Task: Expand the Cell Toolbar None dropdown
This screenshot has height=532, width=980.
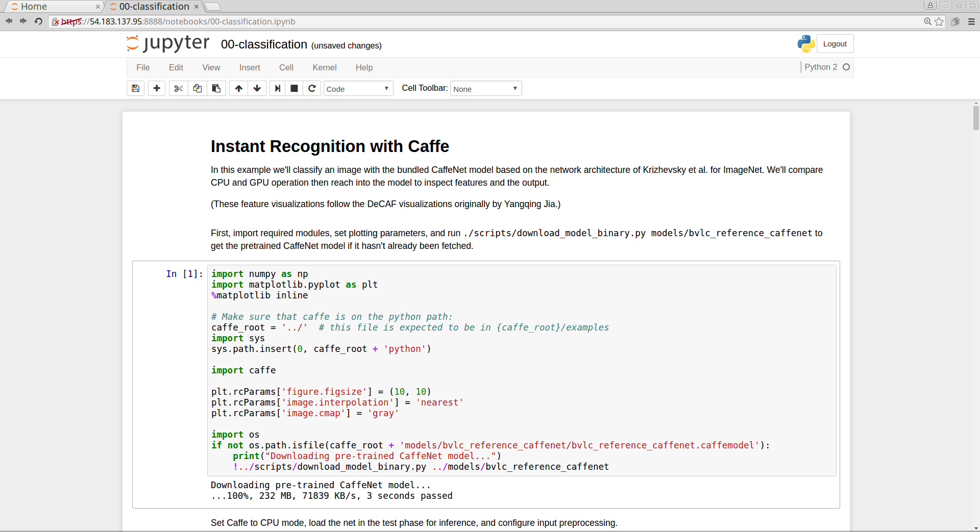Action: click(485, 89)
